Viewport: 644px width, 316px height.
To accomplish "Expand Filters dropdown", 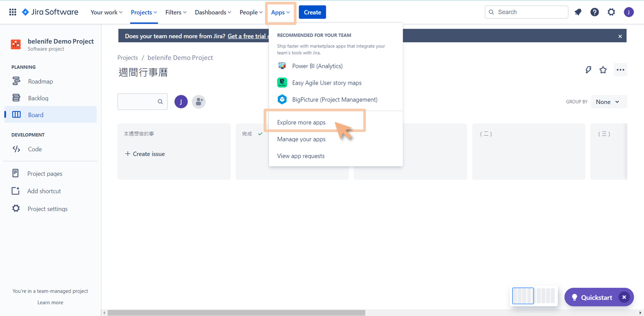I will [176, 12].
